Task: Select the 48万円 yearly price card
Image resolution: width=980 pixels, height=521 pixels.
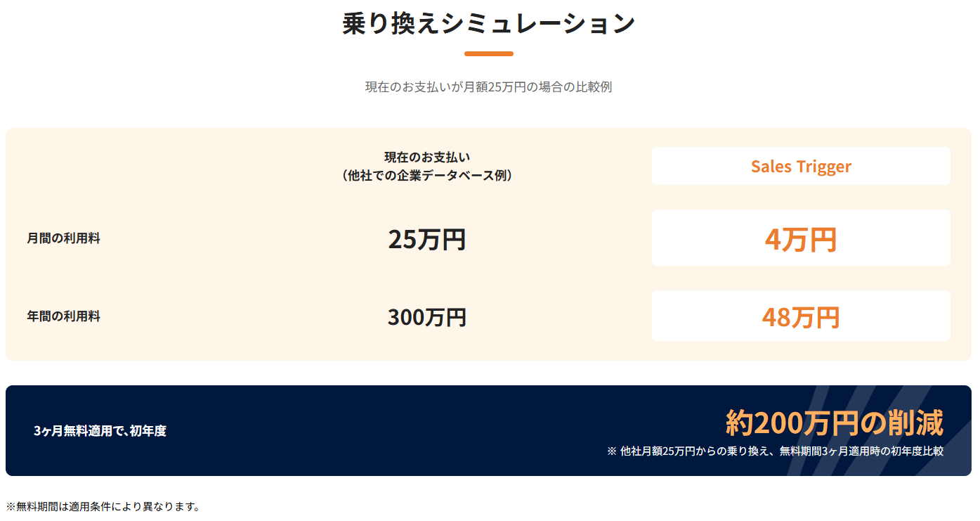Action: pos(801,316)
